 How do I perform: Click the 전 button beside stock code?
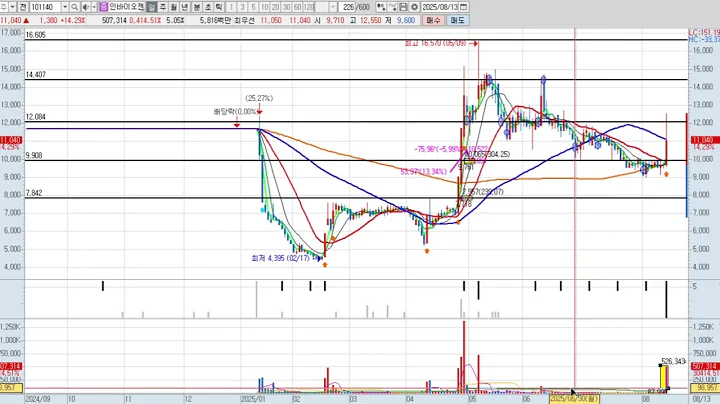click(23, 7)
